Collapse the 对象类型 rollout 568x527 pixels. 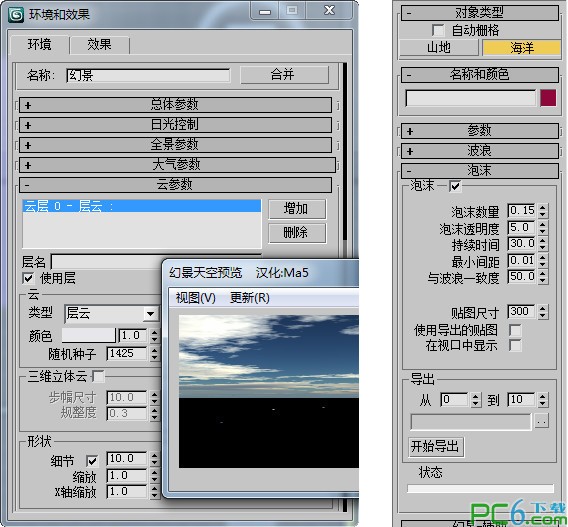[480, 13]
